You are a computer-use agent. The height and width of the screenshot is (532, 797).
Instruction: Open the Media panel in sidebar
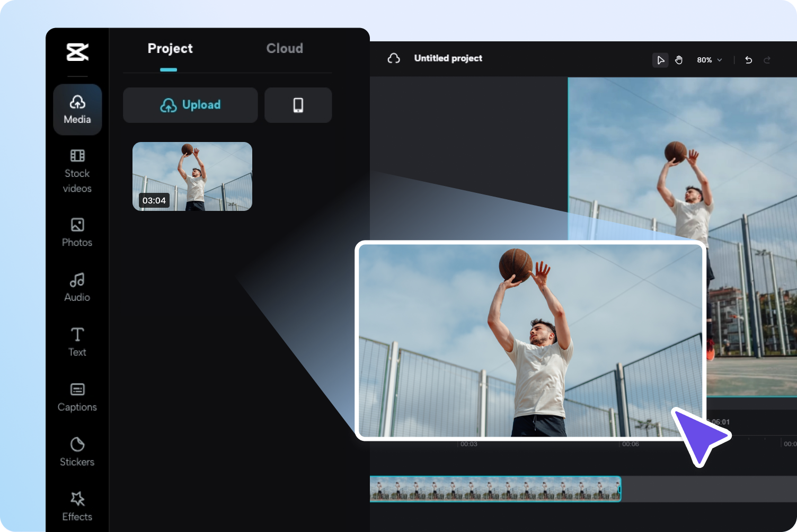click(77, 110)
